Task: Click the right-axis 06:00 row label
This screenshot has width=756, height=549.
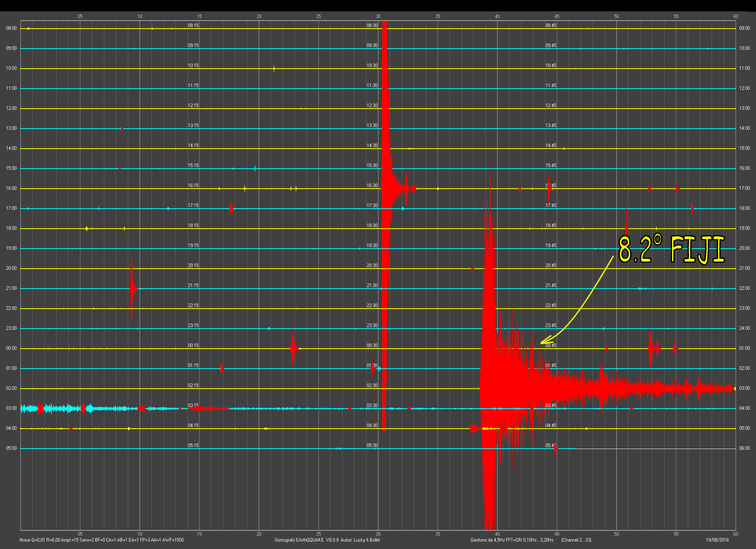Action: tap(745, 448)
